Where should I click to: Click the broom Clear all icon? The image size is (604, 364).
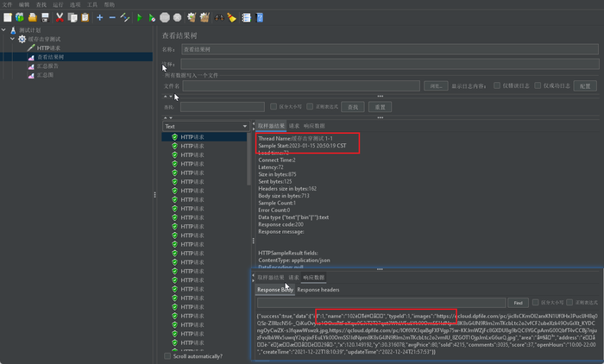pos(231,18)
